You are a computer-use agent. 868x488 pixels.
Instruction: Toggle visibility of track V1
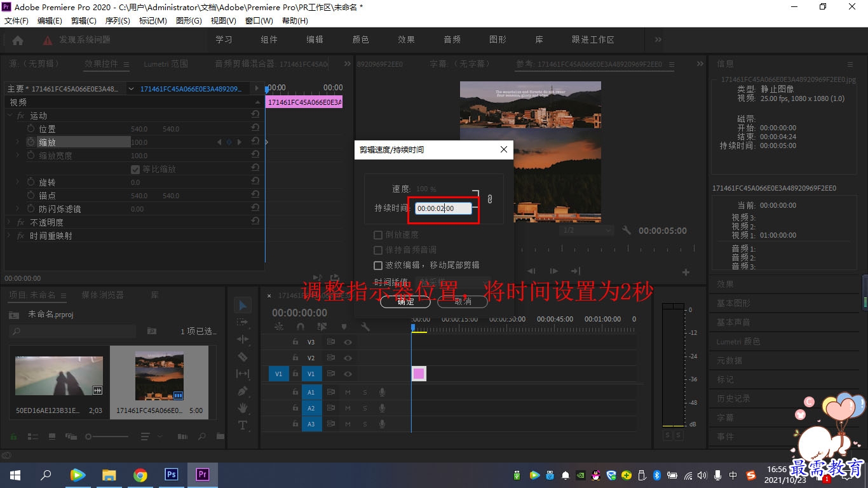348,374
